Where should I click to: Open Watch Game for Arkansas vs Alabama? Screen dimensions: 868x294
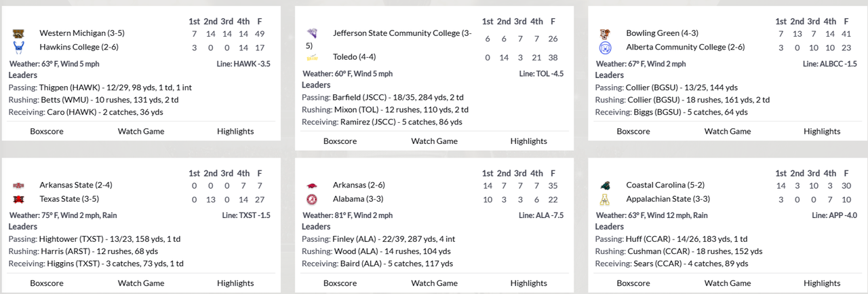(434, 283)
